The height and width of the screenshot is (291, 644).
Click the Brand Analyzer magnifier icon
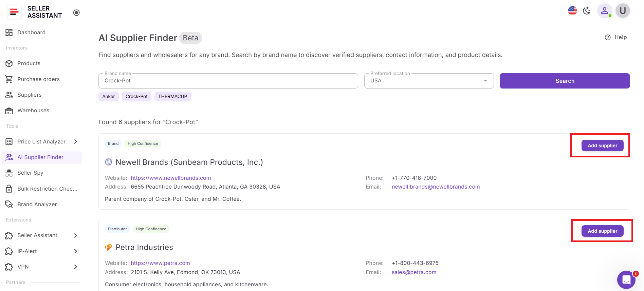click(x=9, y=204)
